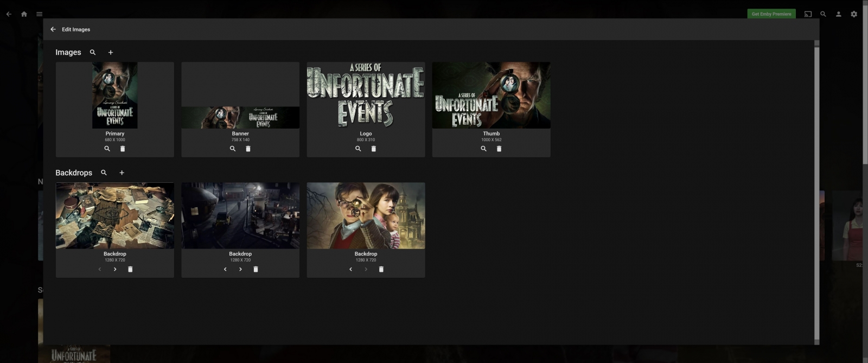Add a new backdrop with plus icon
Screen dimensions: 868x363
pyautogui.click(x=122, y=173)
